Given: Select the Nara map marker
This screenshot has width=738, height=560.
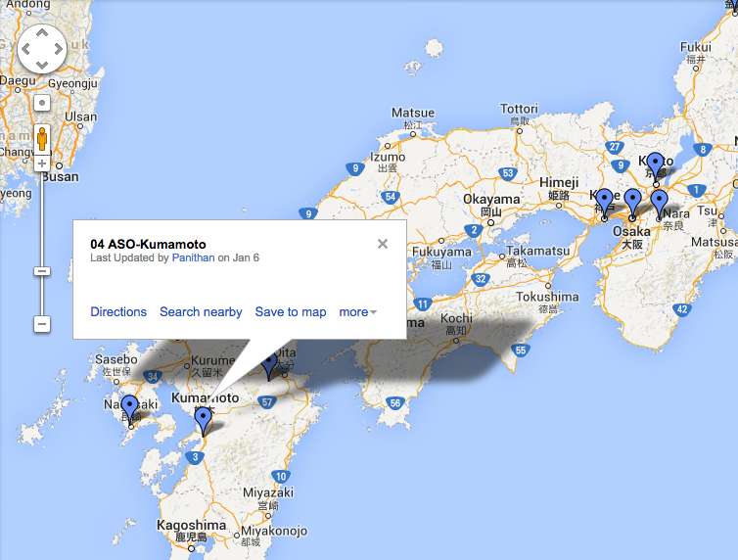Looking at the screenshot, I should [659, 202].
